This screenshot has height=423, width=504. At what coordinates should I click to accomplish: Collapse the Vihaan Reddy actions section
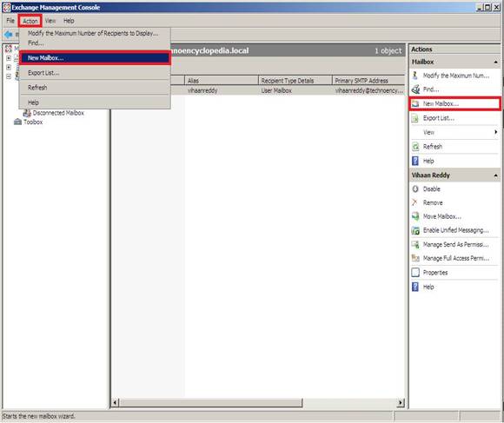coord(495,175)
